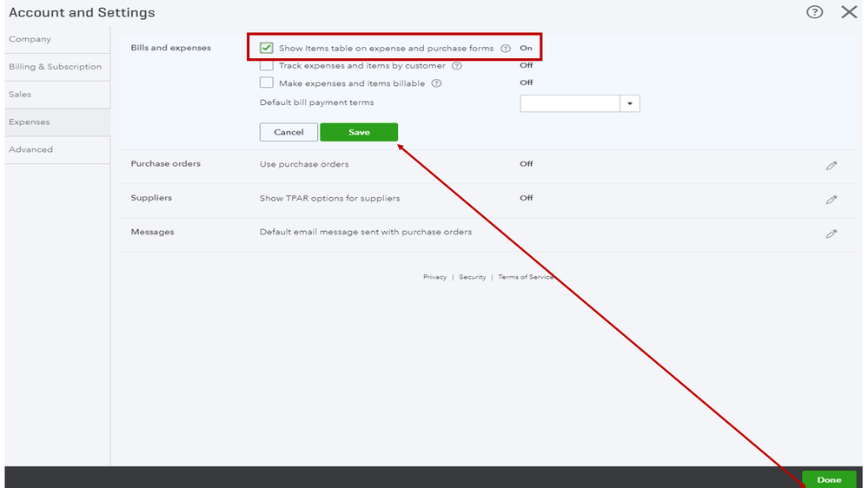Screen dimensions: 868x488
Task: Click Default email message sent with purchase orders
Action: pyautogui.click(x=365, y=233)
